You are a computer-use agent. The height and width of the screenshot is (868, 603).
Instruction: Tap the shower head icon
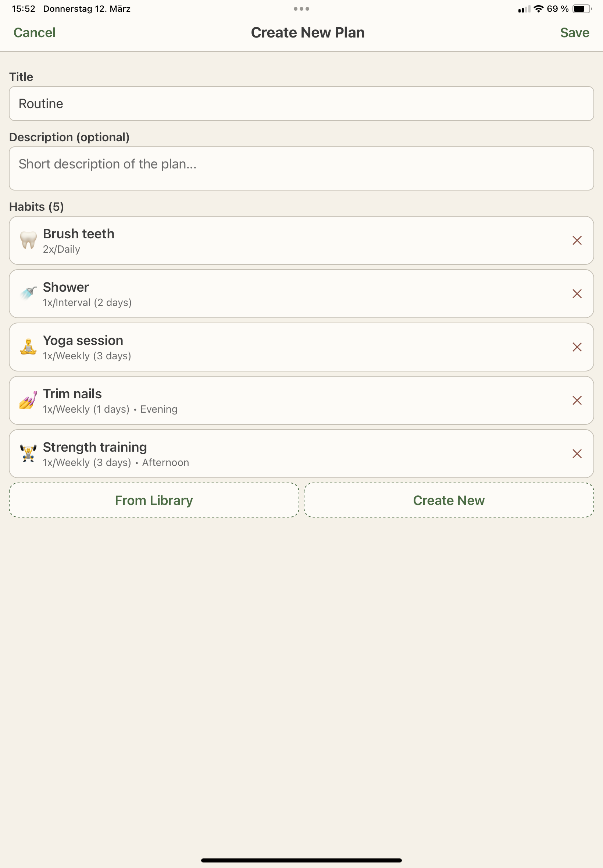[28, 294]
